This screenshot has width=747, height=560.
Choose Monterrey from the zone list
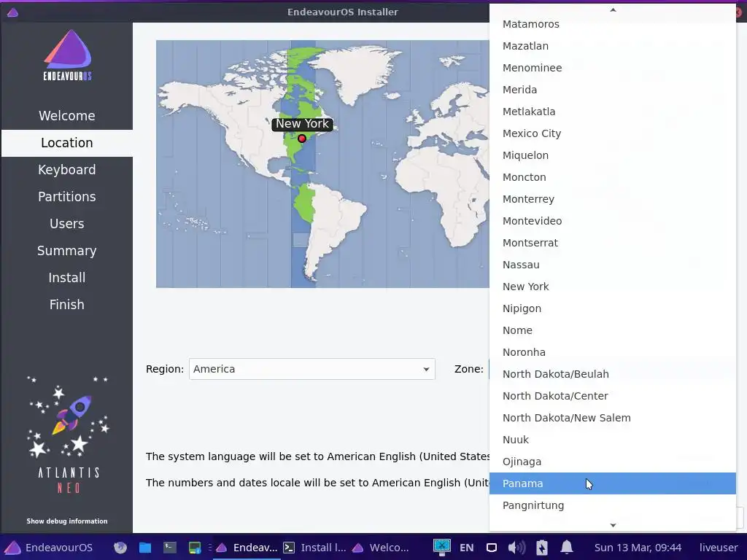[612, 199]
